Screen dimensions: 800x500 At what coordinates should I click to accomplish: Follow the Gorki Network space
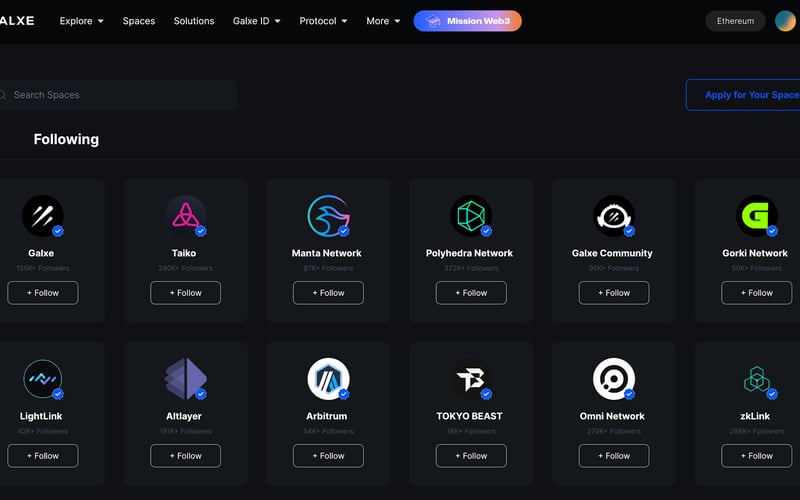[x=757, y=293]
